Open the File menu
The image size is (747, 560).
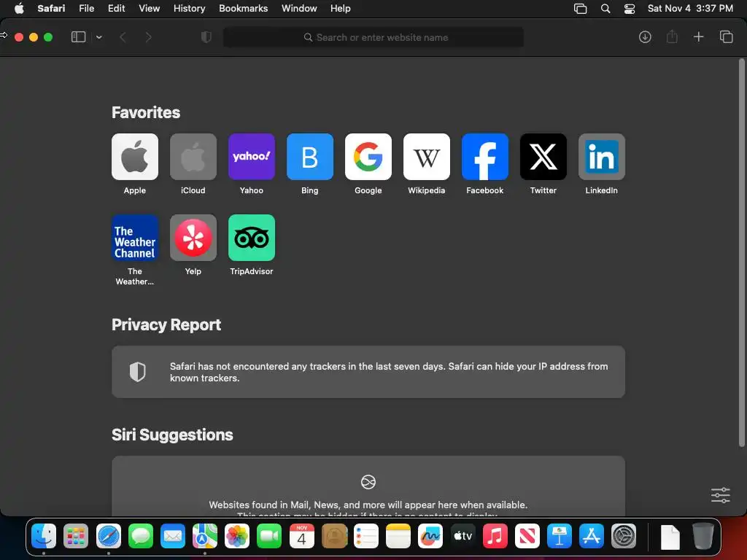pos(86,8)
